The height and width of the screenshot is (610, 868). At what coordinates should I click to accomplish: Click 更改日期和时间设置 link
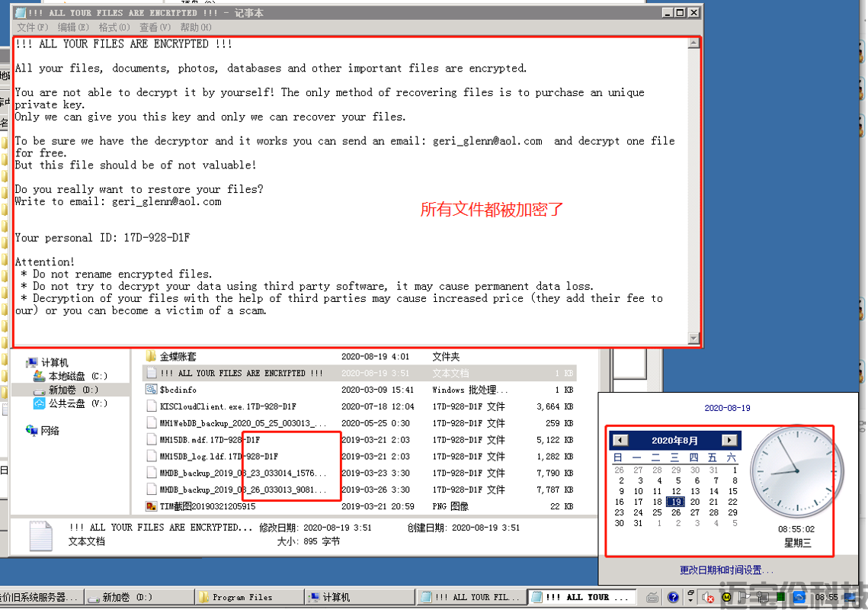[x=726, y=570]
